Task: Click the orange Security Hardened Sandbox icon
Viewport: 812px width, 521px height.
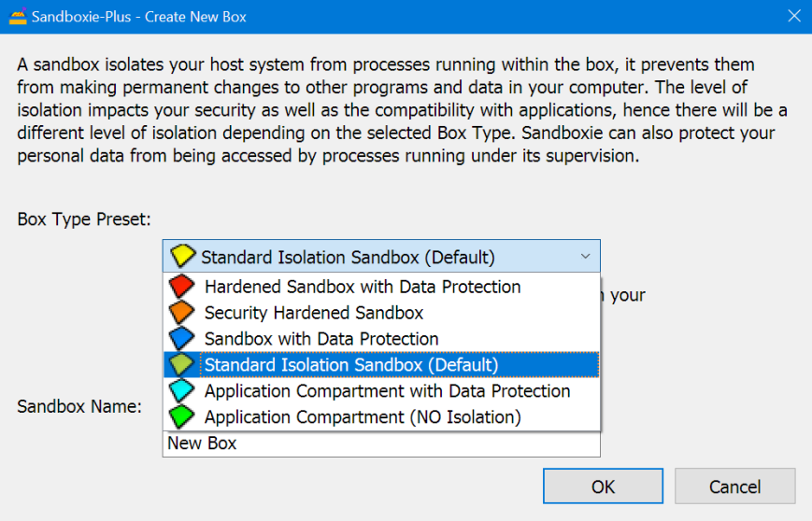Action: coord(181,313)
